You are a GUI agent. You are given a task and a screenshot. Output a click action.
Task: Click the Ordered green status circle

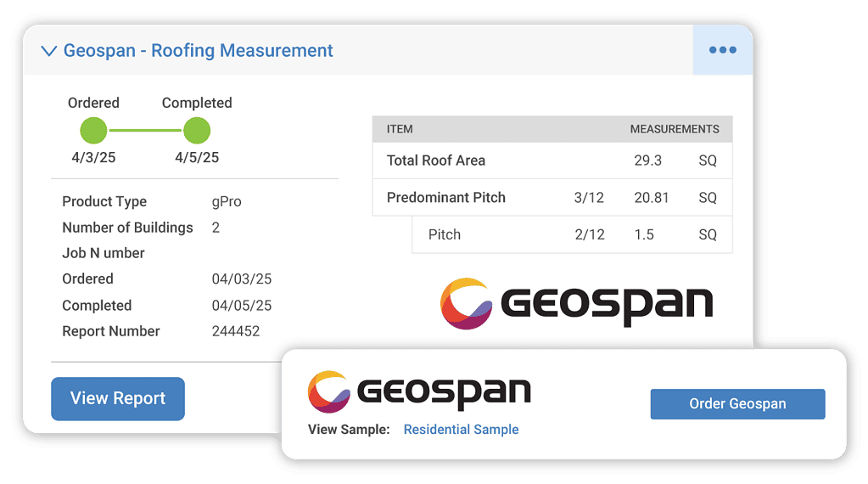click(x=93, y=131)
